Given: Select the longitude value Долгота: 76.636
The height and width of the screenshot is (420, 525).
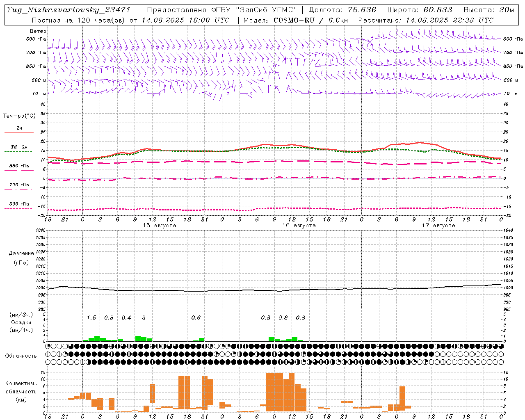Looking at the screenshot, I should pyautogui.click(x=342, y=10).
